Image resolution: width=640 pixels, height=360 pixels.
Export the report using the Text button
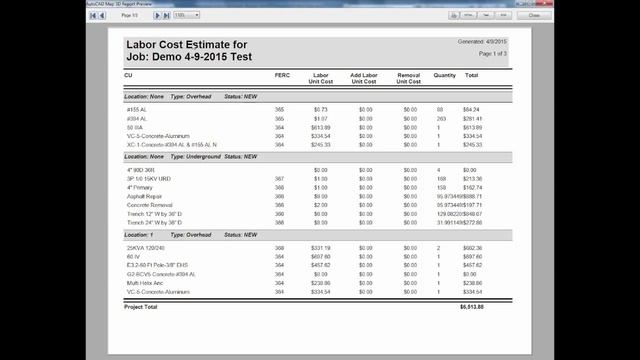[x=486, y=15]
